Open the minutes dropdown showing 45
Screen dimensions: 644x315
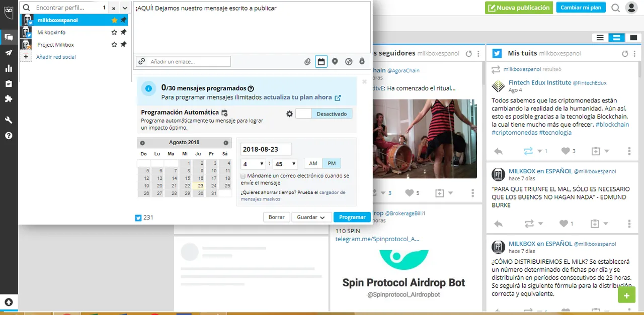pyautogui.click(x=285, y=164)
